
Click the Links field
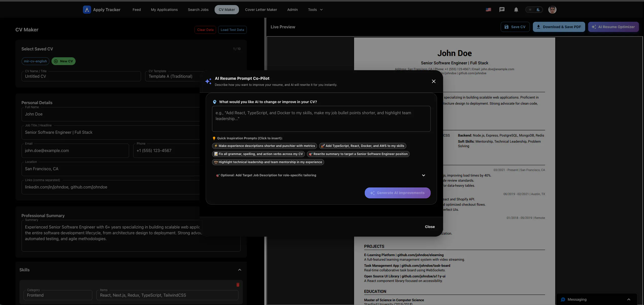coord(111,187)
